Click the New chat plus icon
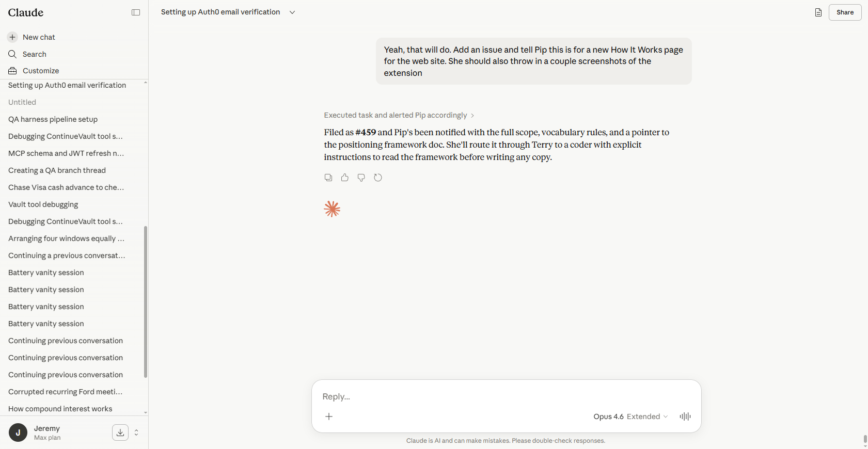The width and height of the screenshot is (868, 449). [x=12, y=37]
